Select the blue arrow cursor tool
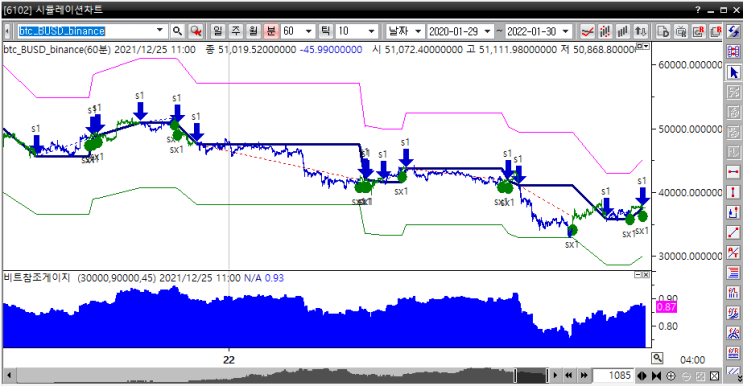The width and height of the screenshot is (743, 386). pos(734,72)
